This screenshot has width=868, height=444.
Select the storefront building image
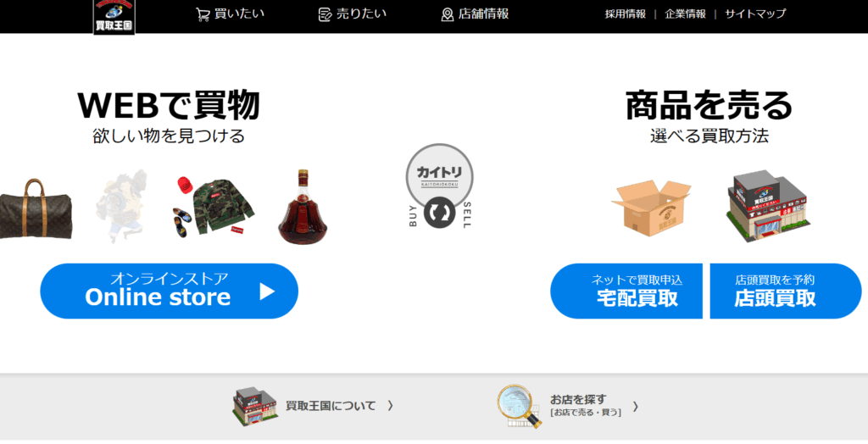point(766,205)
